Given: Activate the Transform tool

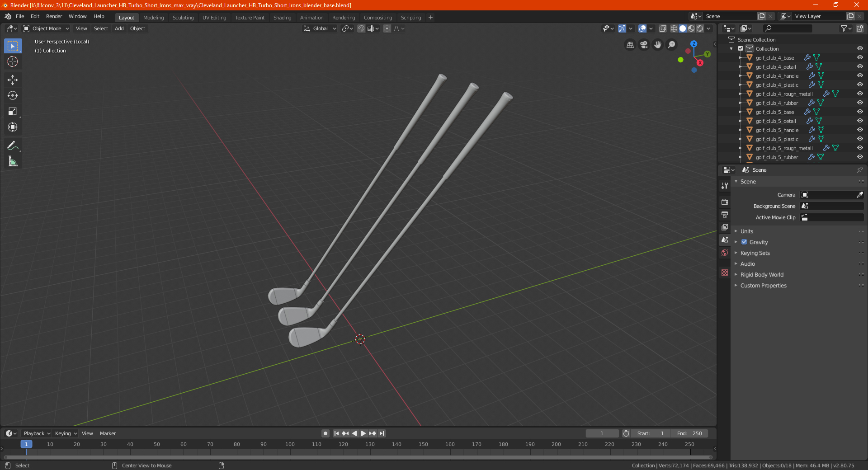Looking at the screenshot, I should 13,127.
